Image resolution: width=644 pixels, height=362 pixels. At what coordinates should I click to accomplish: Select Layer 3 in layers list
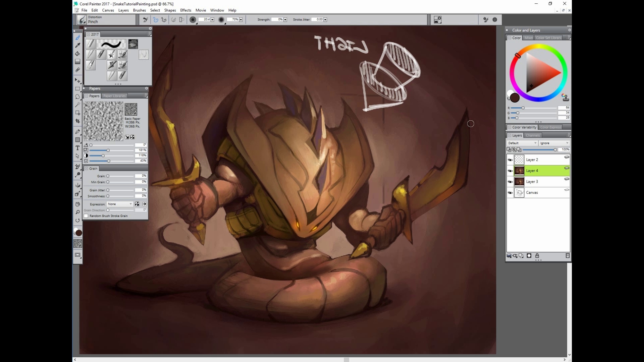pyautogui.click(x=532, y=182)
